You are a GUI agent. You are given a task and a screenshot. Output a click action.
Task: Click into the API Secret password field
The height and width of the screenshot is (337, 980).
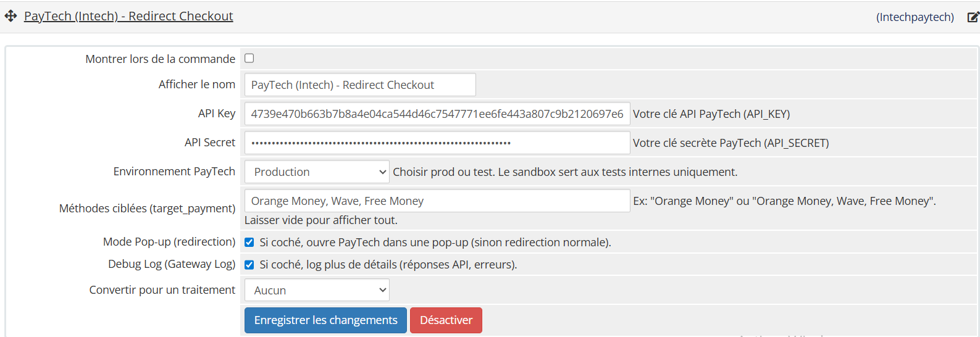click(x=437, y=143)
